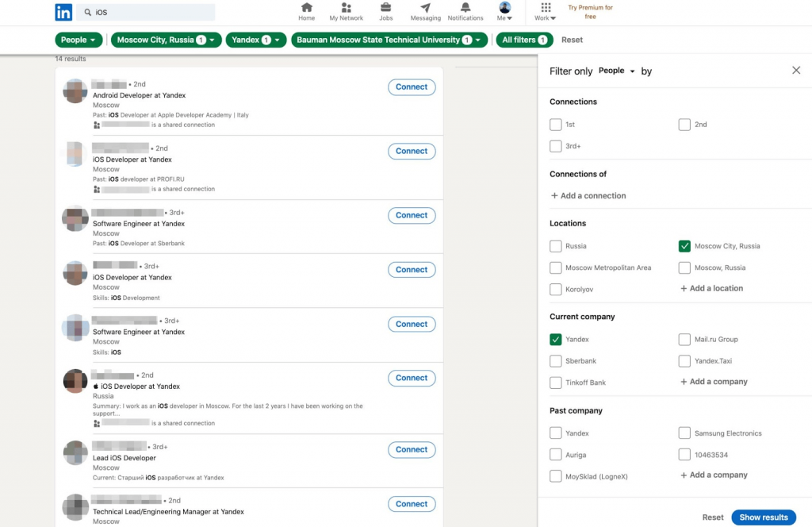
Task: Open the Me profile menu
Action: [x=505, y=12]
